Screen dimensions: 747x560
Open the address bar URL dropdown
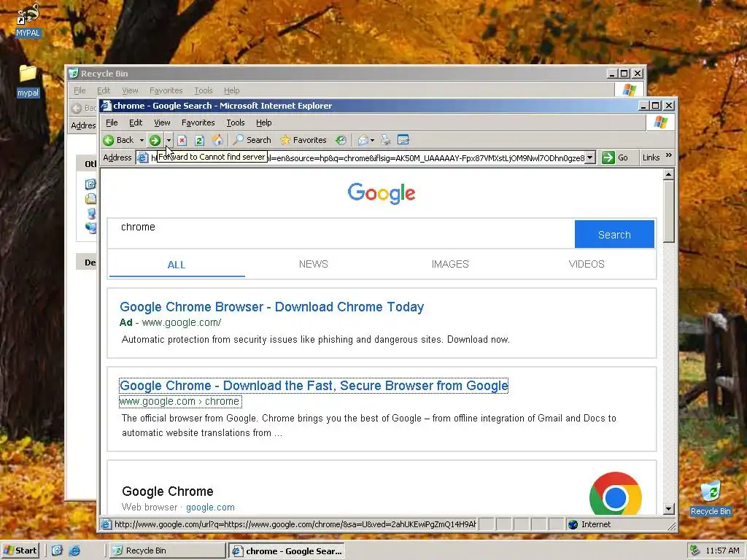[589, 157]
